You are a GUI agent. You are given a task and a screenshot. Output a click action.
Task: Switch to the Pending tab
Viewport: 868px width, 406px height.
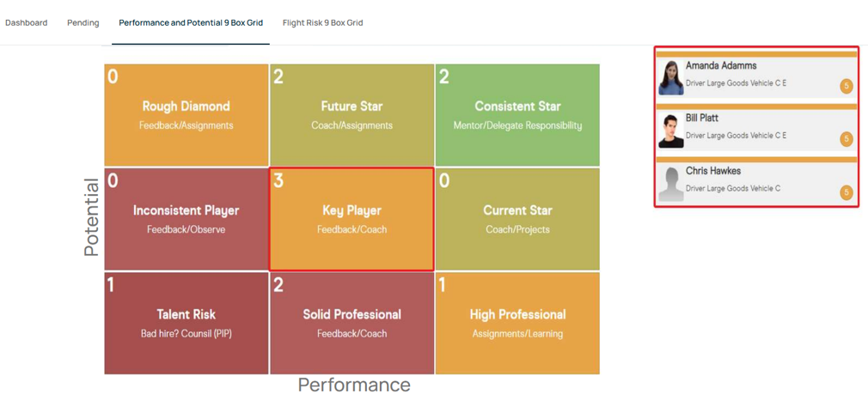83,22
